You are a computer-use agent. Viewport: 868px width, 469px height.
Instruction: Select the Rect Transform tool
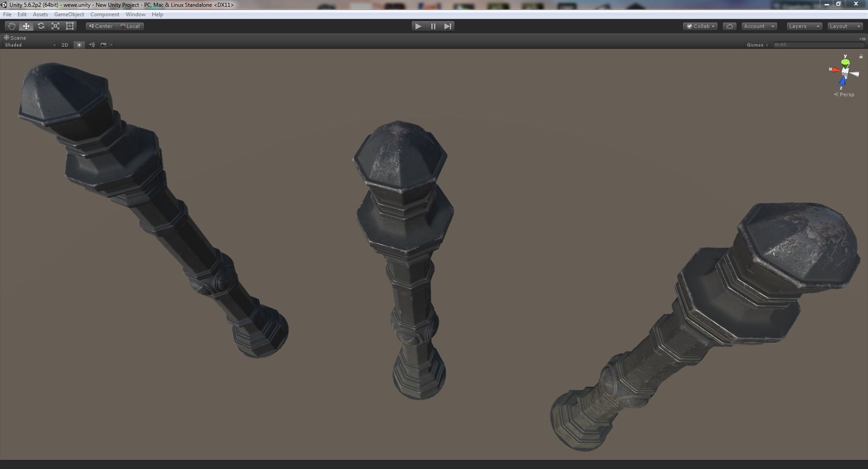click(x=70, y=26)
